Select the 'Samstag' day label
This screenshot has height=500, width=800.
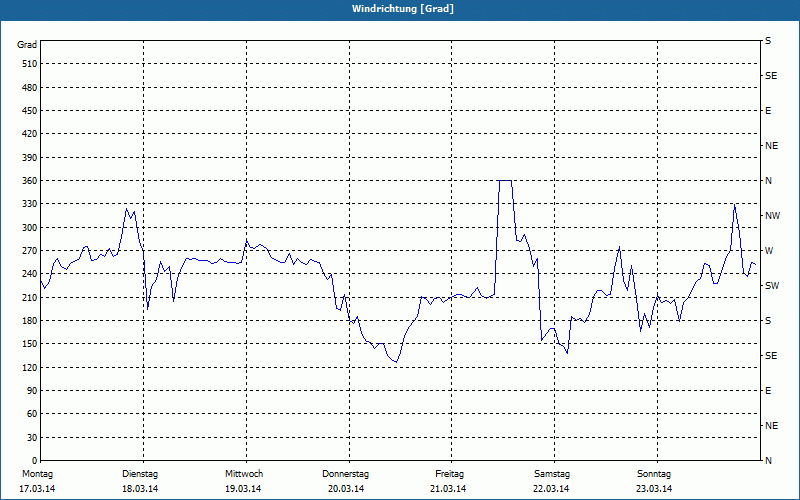click(552, 474)
